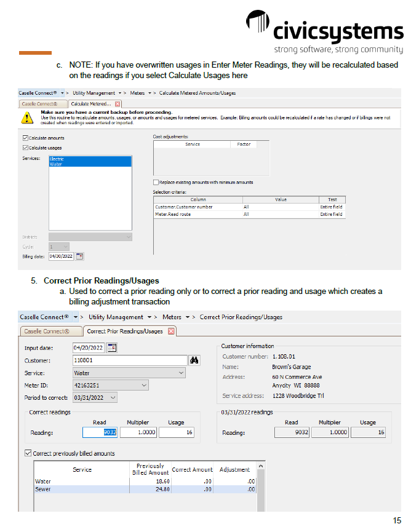This screenshot has height=532, width=411.
Task: Select the Calculate Metered tab
Action: coord(94,104)
